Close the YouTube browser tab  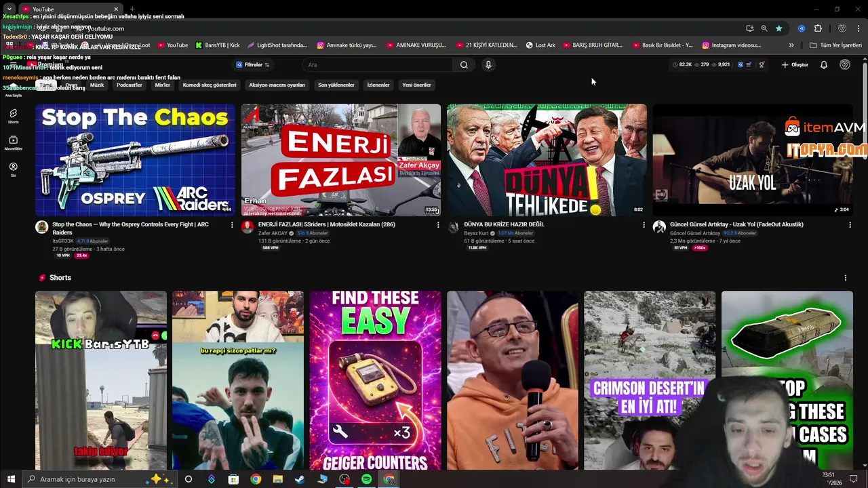pyautogui.click(x=116, y=9)
